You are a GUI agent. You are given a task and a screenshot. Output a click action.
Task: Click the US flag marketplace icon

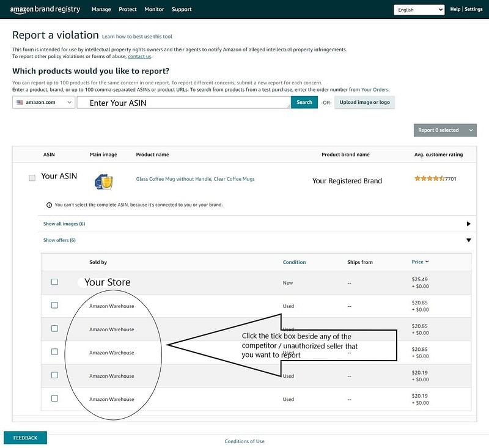tap(20, 102)
